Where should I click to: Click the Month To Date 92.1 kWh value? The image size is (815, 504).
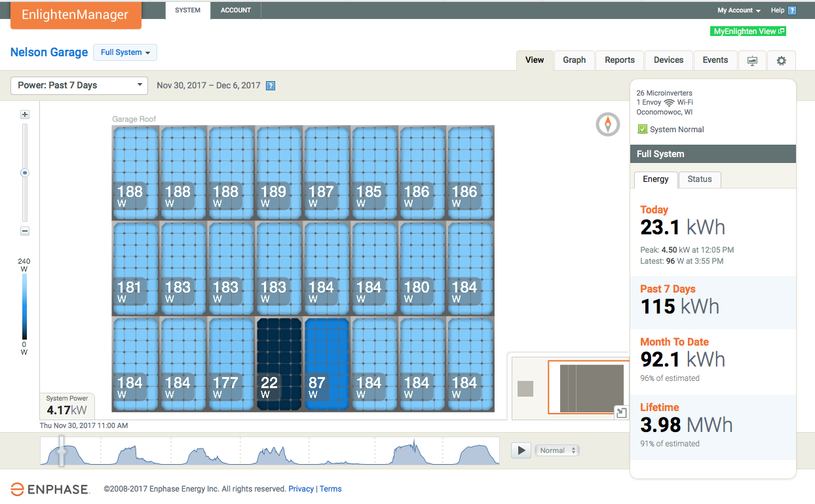click(x=683, y=359)
